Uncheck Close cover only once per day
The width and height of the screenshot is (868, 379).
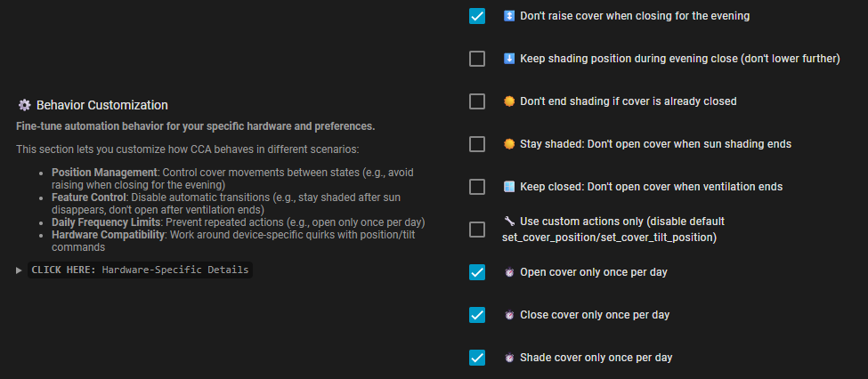click(x=477, y=315)
